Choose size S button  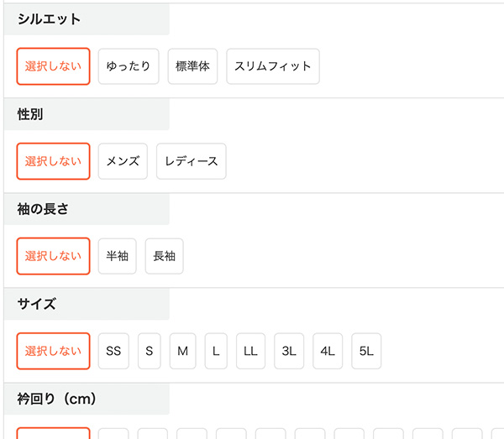point(149,352)
